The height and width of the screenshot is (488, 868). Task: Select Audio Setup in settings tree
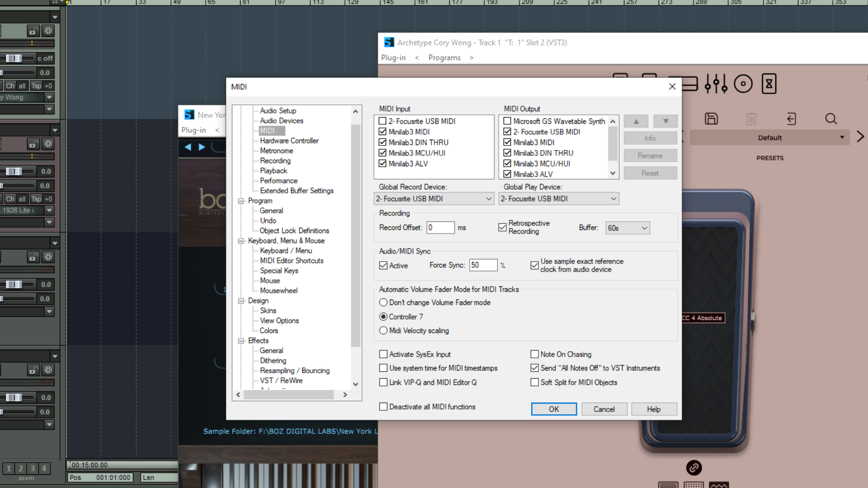pos(278,111)
